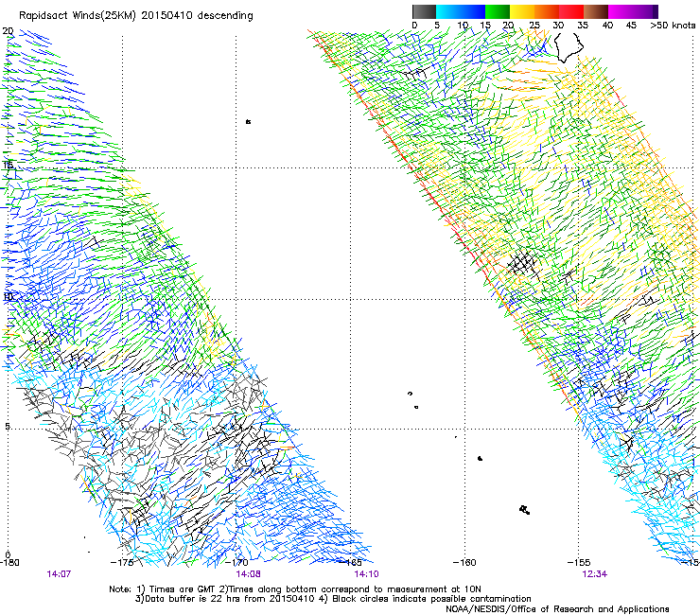Click the red 30-35 knots legend swatch
The height and width of the screenshot is (615, 700).
tap(571, 11)
